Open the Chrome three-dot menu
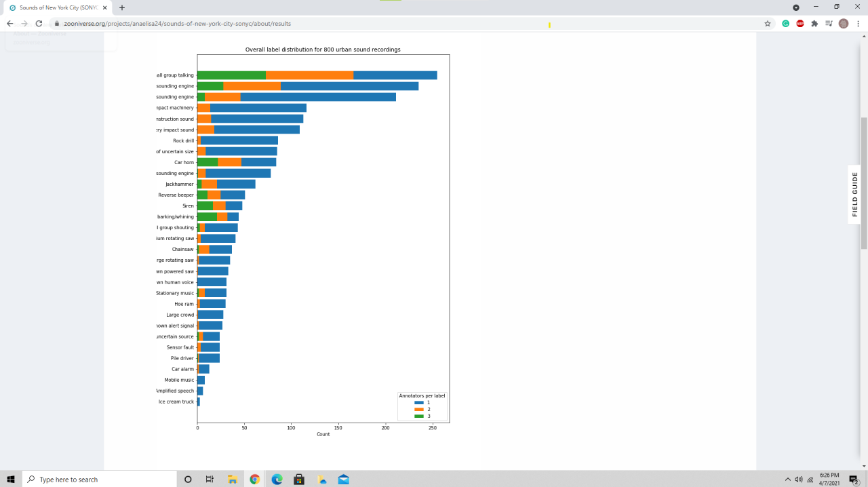The height and width of the screenshot is (487, 868). pos(858,23)
